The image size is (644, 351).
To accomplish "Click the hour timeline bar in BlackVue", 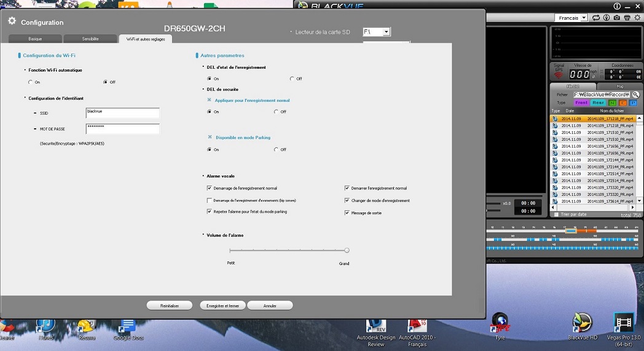I will click(x=562, y=231).
